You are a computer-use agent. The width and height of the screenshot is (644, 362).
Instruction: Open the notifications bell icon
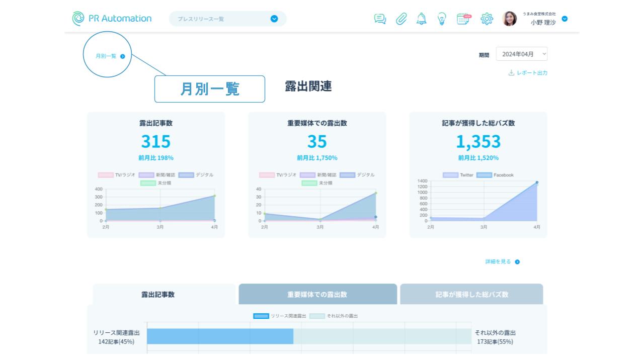(422, 19)
